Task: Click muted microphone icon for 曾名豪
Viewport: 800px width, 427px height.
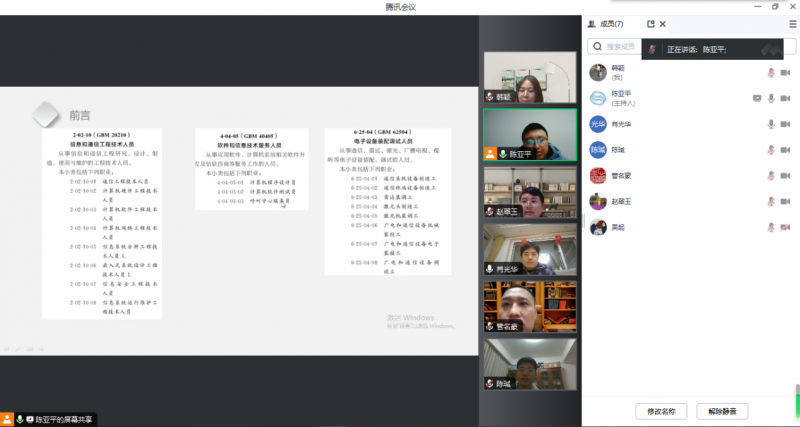Action: tap(771, 176)
